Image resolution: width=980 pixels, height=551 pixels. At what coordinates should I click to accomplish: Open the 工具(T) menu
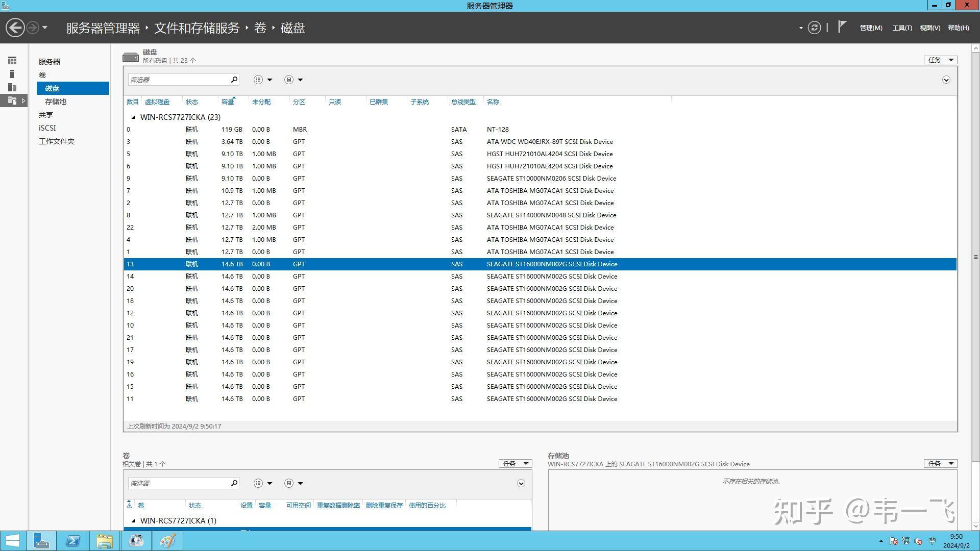[x=902, y=28]
